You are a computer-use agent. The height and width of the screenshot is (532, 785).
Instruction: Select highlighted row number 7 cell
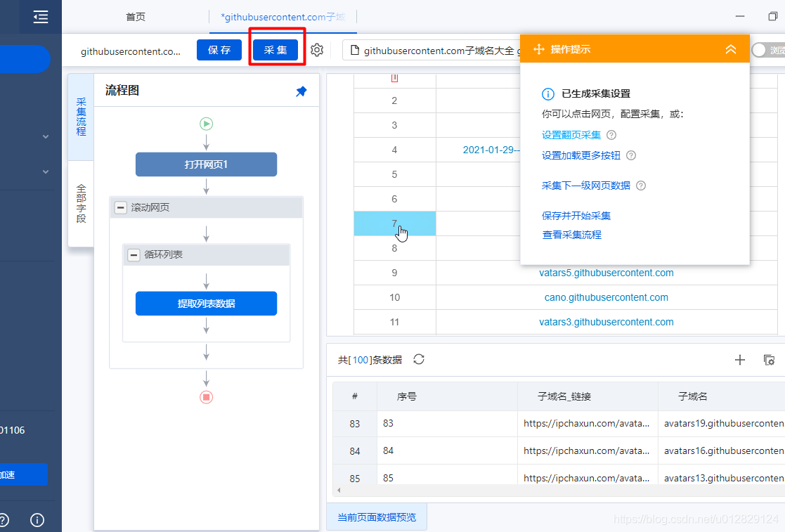394,223
